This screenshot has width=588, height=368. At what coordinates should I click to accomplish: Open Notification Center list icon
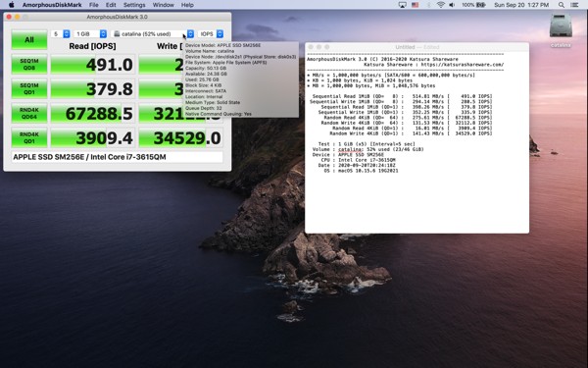point(574,5)
